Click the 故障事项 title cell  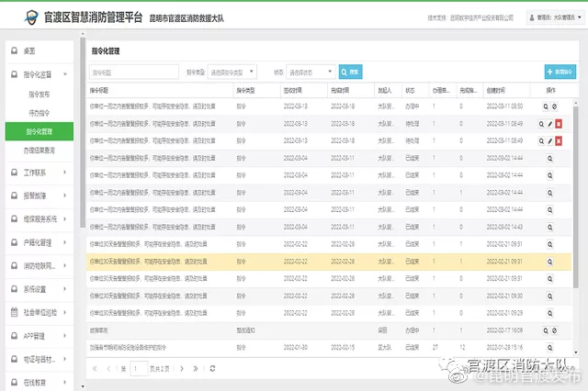tap(99, 330)
